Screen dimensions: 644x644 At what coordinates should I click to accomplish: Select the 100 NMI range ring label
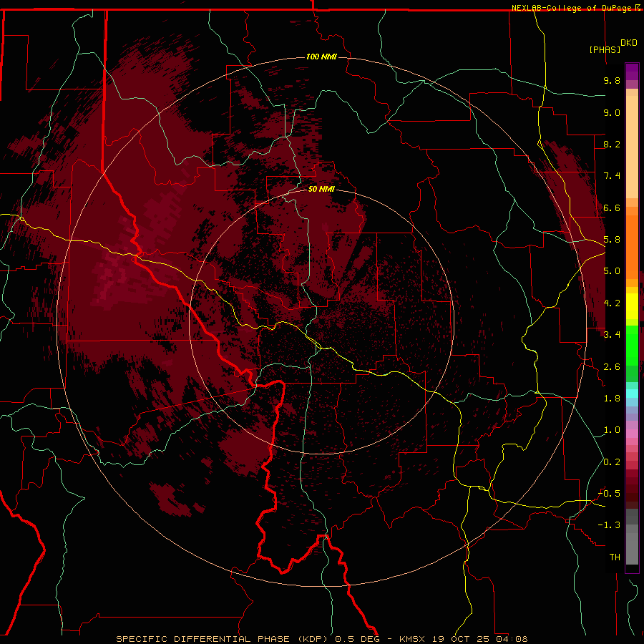(321, 57)
